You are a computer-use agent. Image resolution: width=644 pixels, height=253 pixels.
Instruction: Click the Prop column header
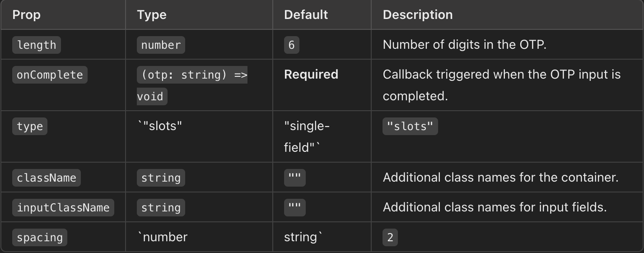click(x=27, y=14)
